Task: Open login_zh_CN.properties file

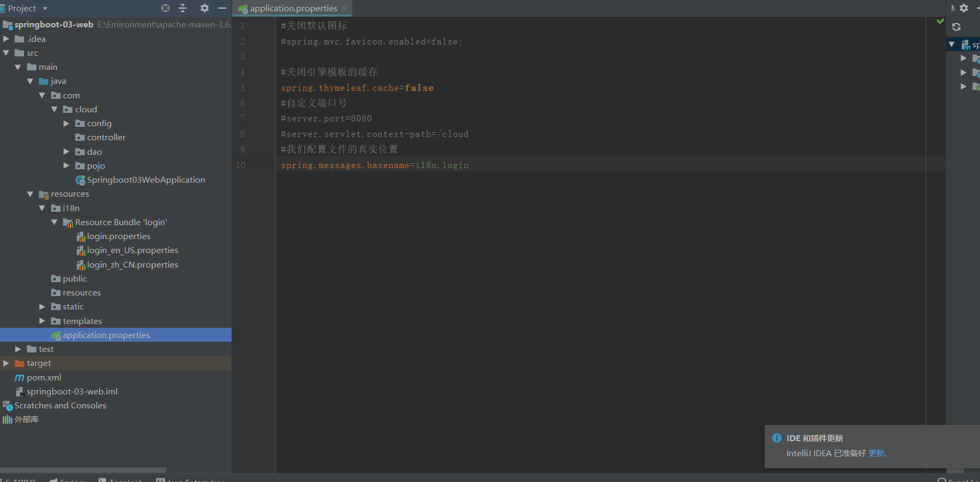Action: [x=132, y=264]
